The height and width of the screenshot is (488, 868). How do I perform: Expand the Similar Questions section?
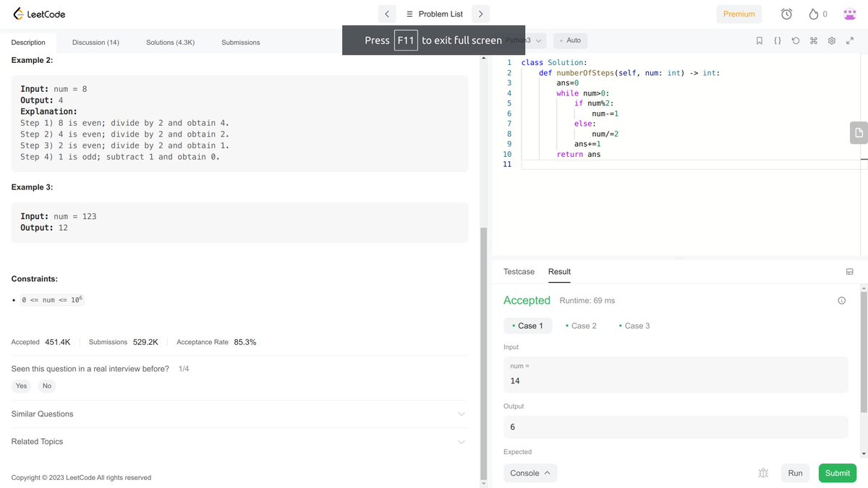[239, 414]
